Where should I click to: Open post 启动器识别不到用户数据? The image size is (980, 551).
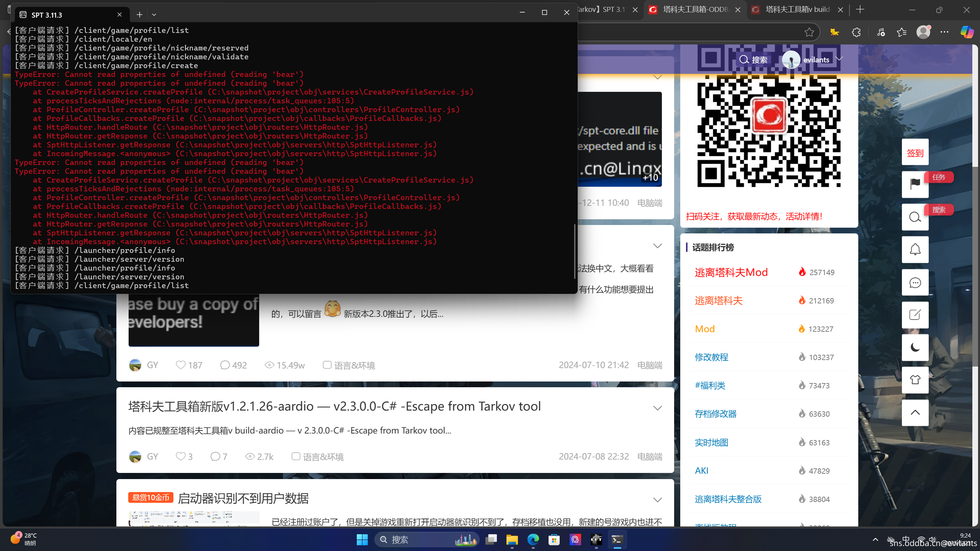[243, 498]
